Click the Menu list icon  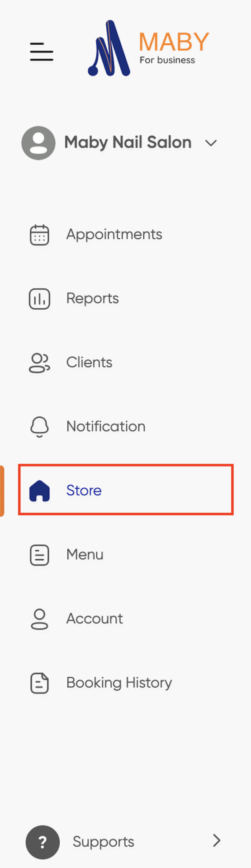click(x=39, y=555)
